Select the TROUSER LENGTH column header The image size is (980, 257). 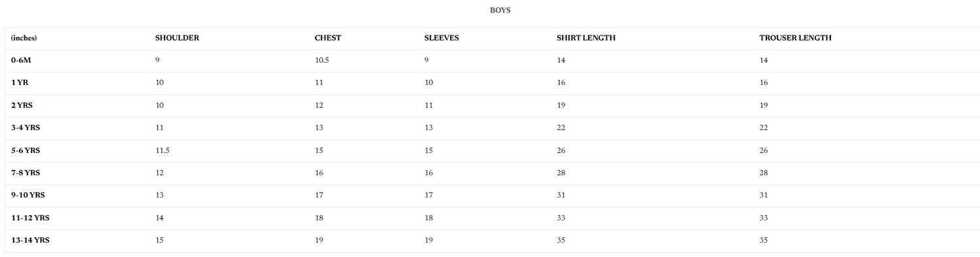795,38
